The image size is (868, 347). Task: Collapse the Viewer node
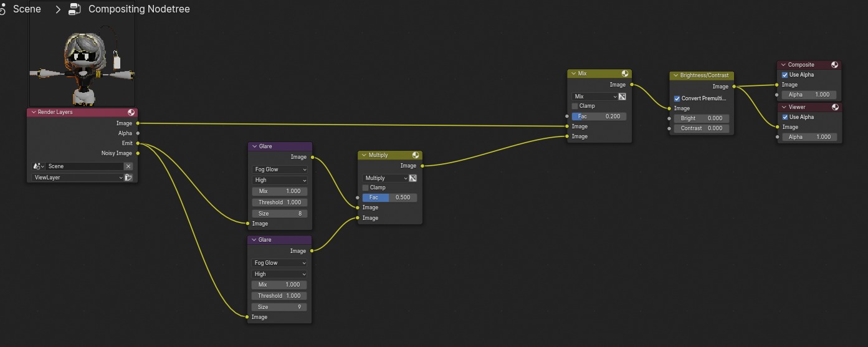(x=783, y=107)
